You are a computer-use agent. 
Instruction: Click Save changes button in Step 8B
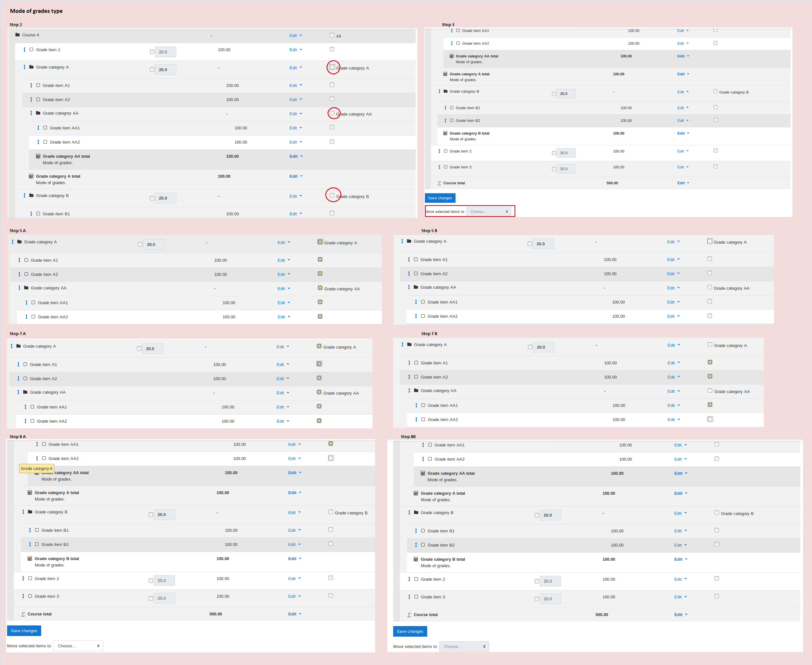tap(410, 631)
